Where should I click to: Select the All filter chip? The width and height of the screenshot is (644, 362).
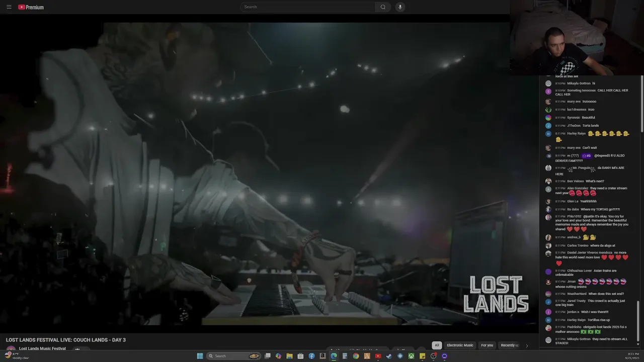click(437, 345)
